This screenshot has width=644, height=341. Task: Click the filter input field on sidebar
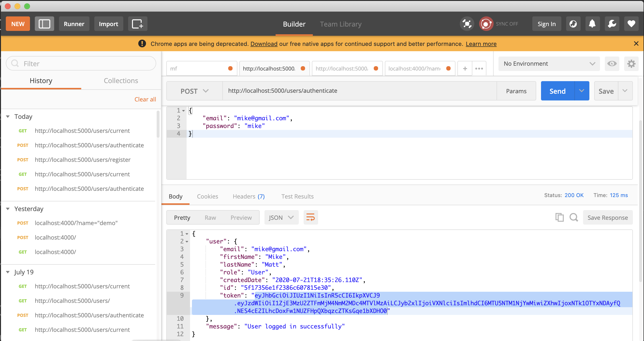click(x=81, y=64)
